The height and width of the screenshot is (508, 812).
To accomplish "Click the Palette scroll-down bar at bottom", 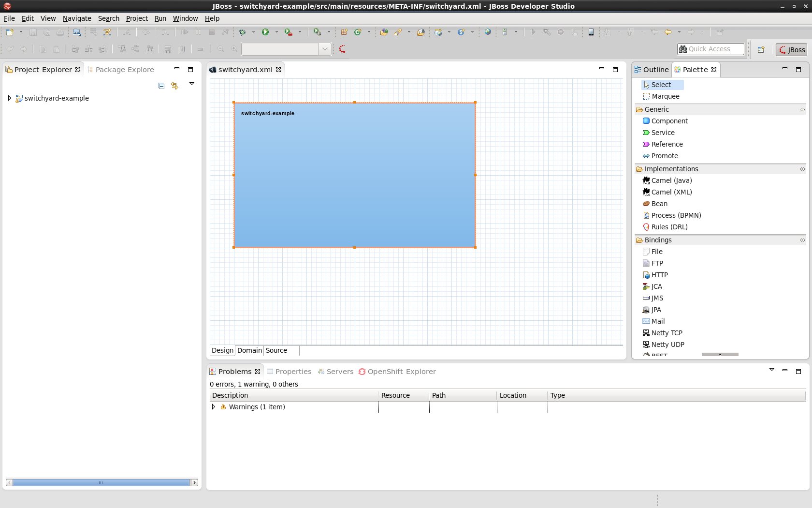I will coord(720,355).
